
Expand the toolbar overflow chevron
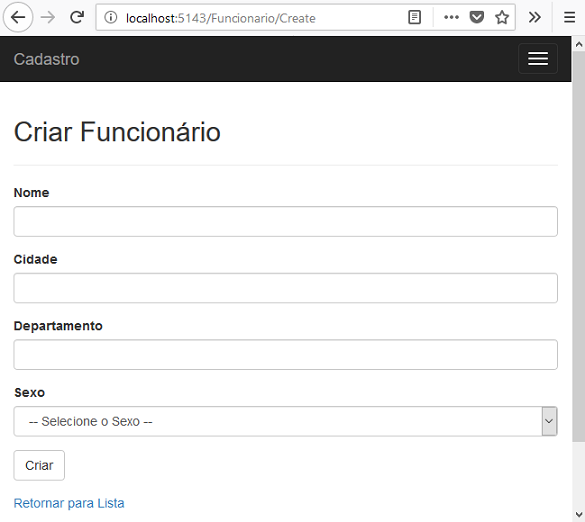535,17
